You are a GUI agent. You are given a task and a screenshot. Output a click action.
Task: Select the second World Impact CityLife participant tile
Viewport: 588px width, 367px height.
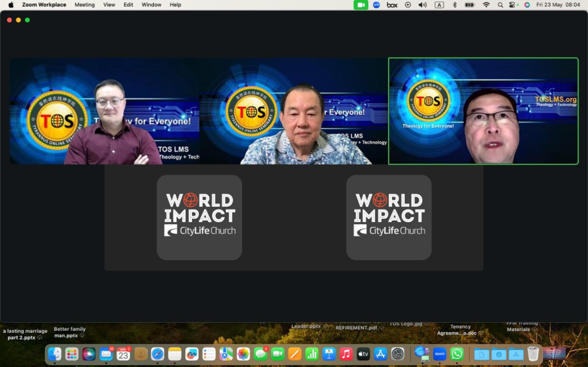[x=389, y=218]
